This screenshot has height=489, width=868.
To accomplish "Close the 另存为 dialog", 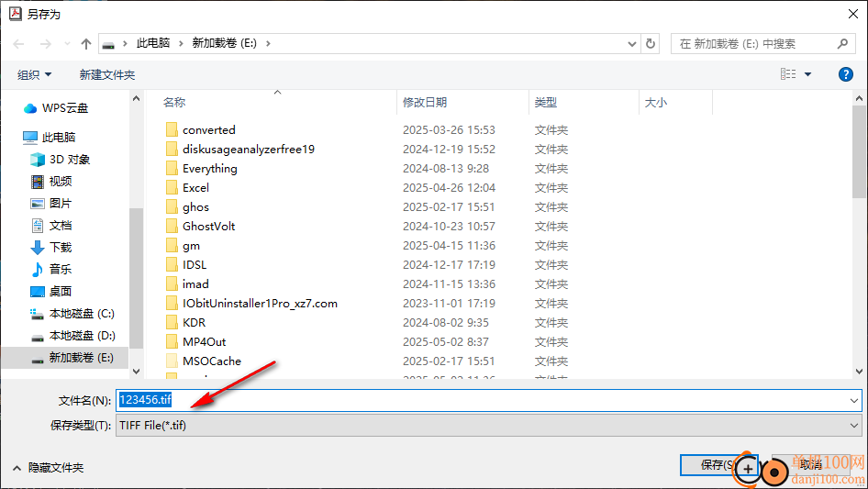I will pyautogui.click(x=853, y=14).
